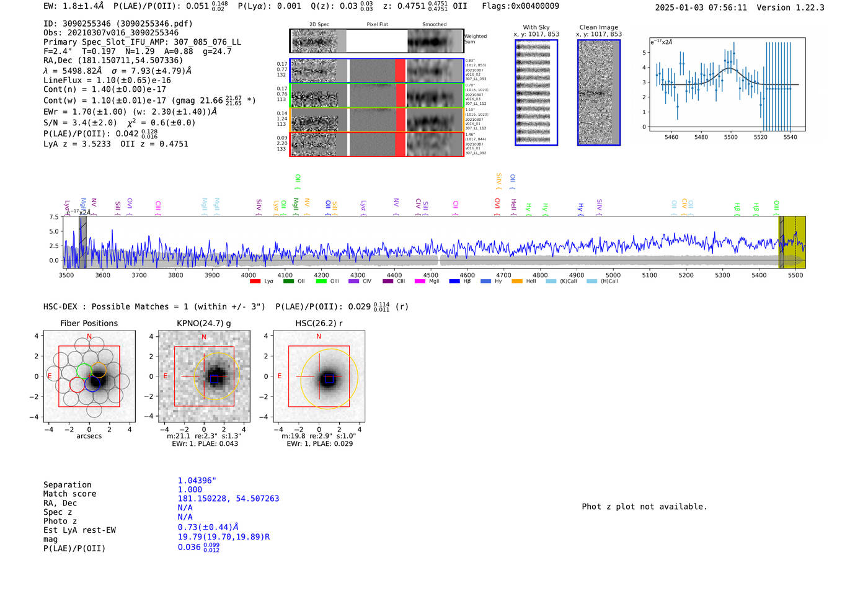
Task: Click the Pixel Flat column header
Action: click(x=377, y=25)
